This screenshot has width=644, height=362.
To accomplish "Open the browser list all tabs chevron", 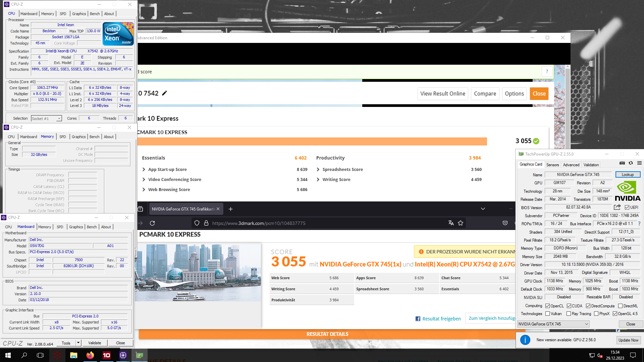I will point(483,209).
